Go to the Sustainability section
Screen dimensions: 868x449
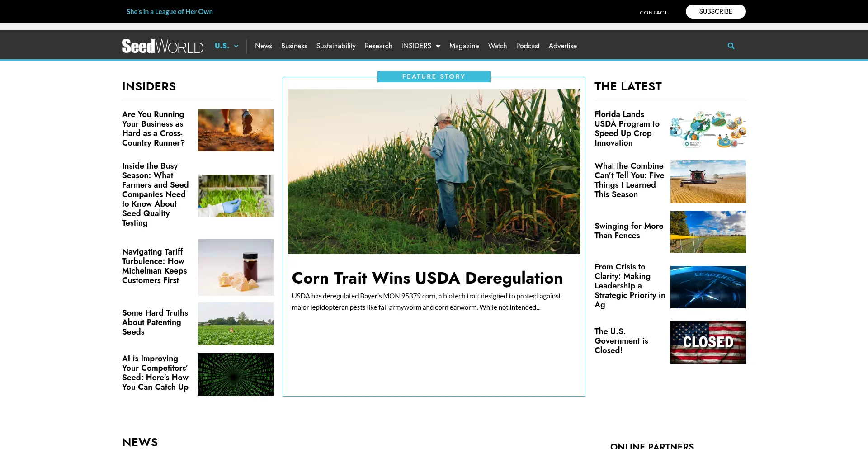pyautogui.click(x=335, y=46)
